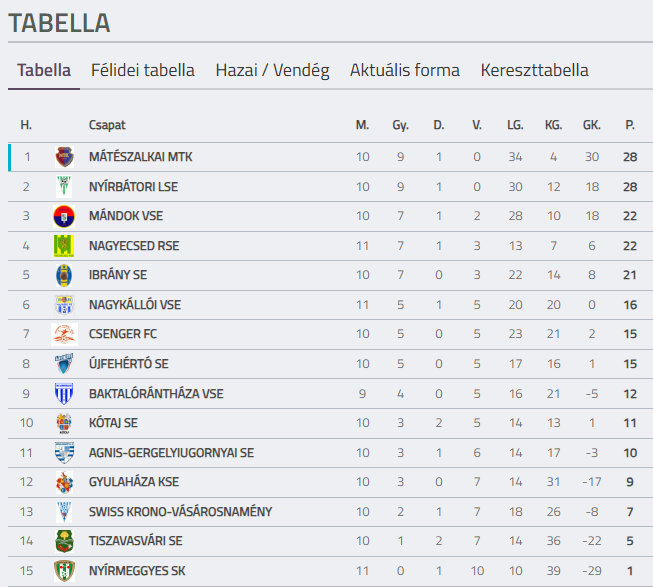Switch to the Félidei tabella tab
The height and width of the screenshot is (587, 653).
[x=143, y=71]
